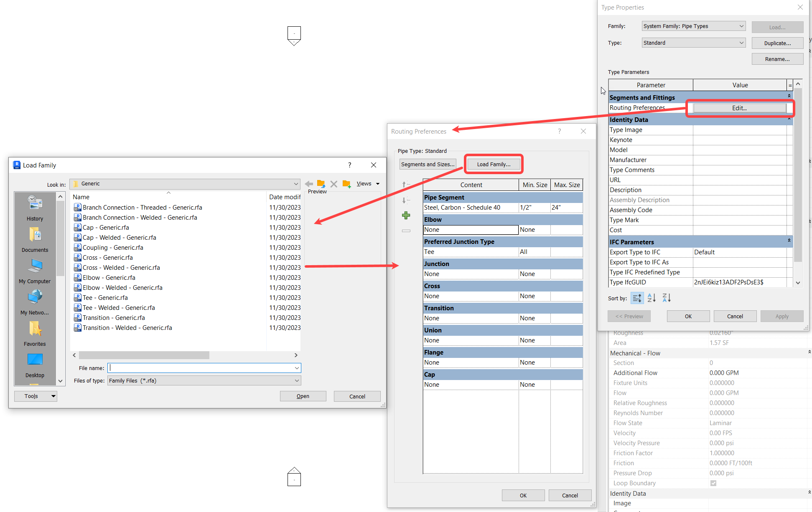
Task: Move the pipe segment up in priority
Action: [405, 184]
